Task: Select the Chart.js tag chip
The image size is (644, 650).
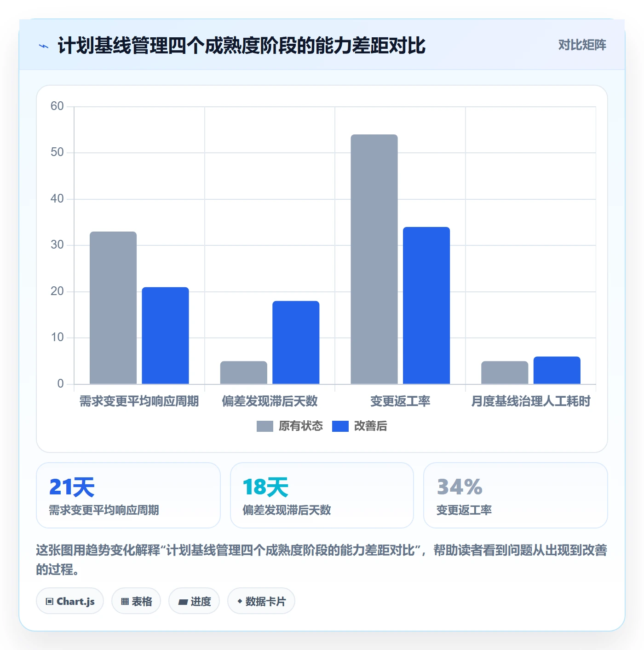Action: (70, 601)
